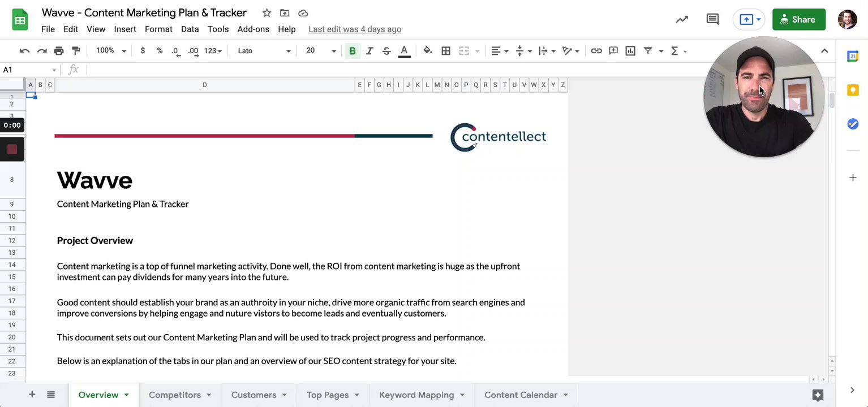Open the Edit menu
The width and height of the screenshot is (868, 407).
tap(71, 29)
